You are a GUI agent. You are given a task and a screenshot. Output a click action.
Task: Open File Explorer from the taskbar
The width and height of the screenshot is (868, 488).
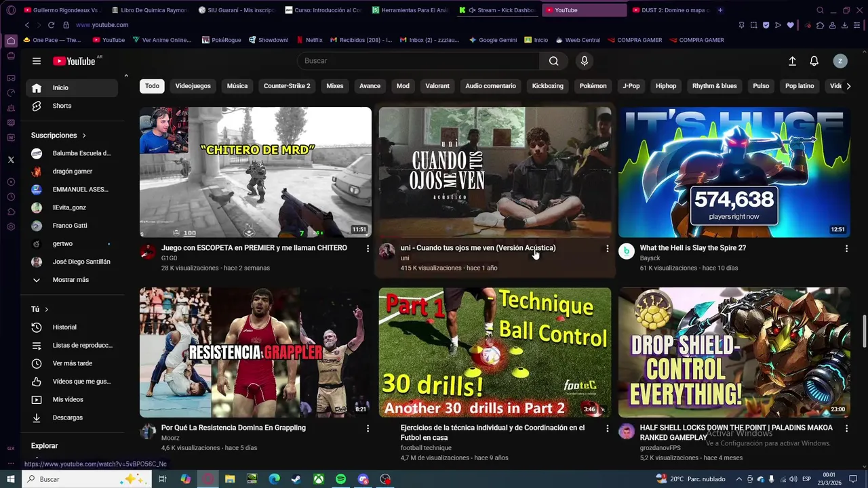click(x=229, y=479)
